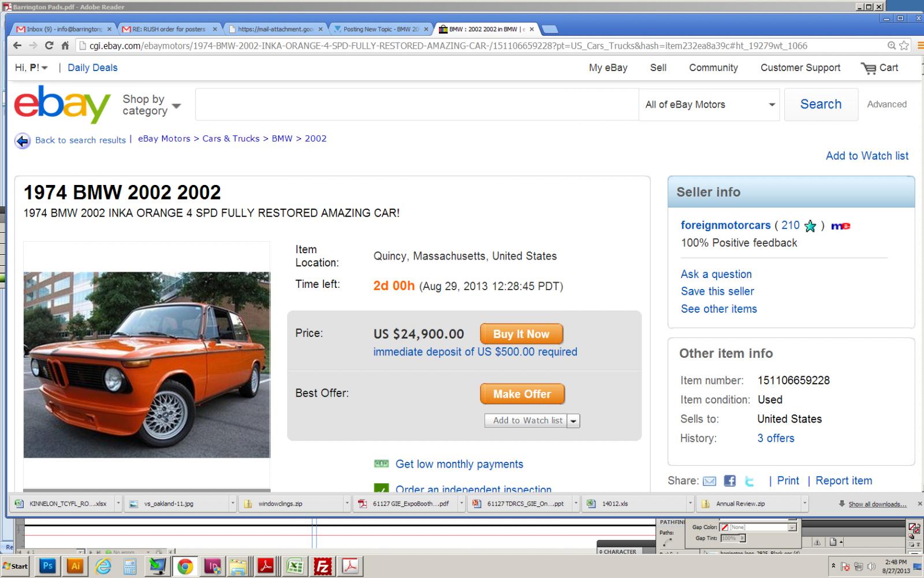Open options arrow for Annual Review.zip download

pyautogui.click(x=804, y=503)
